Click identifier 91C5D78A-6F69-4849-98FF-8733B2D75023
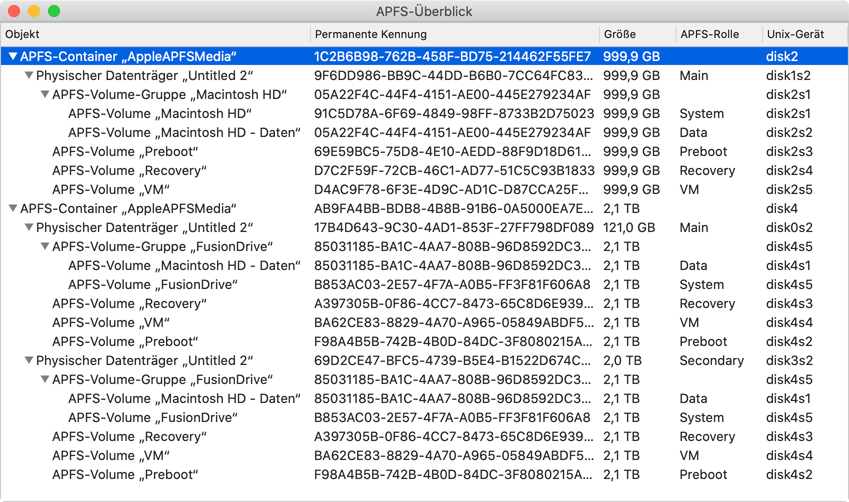 tap(454, 114)
